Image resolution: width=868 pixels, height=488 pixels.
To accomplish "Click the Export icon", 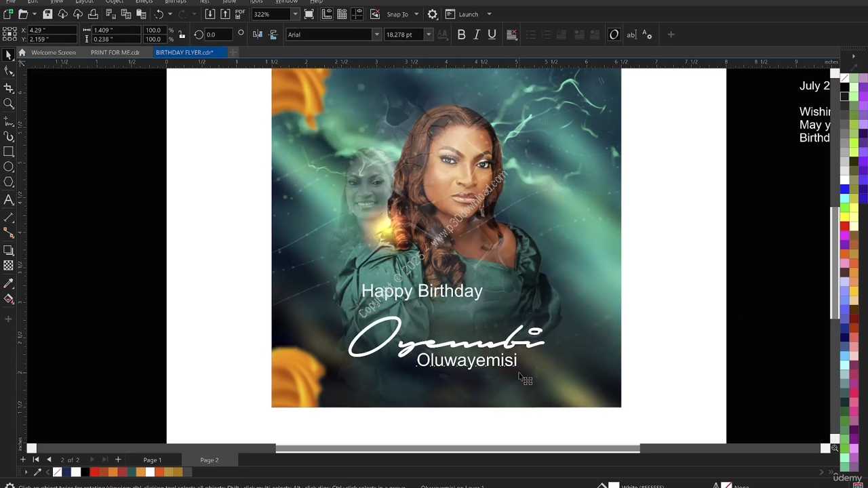I will coord(225,14).
